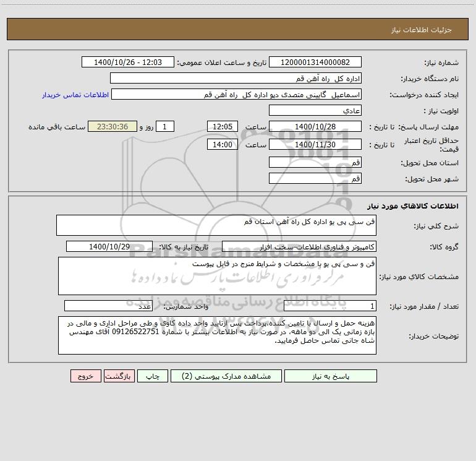Click label گروه کالا
This screenshot has height=461, width=476.
click(444, 247)
